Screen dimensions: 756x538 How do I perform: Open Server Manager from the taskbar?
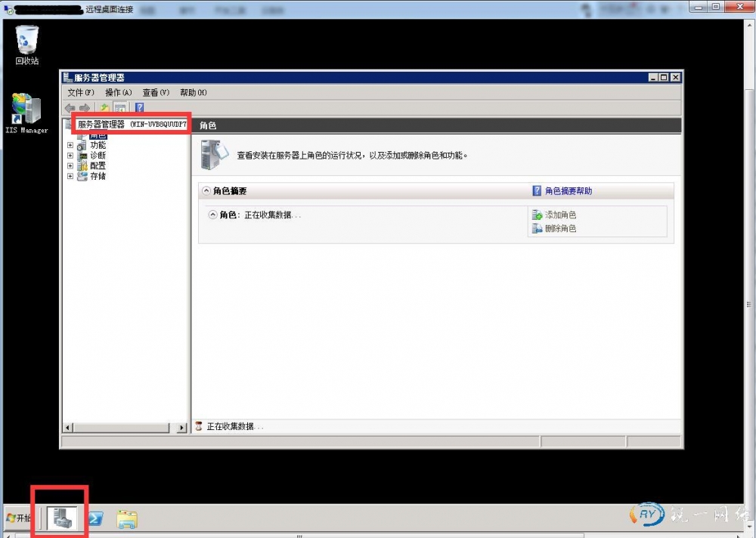pos(60,518)
